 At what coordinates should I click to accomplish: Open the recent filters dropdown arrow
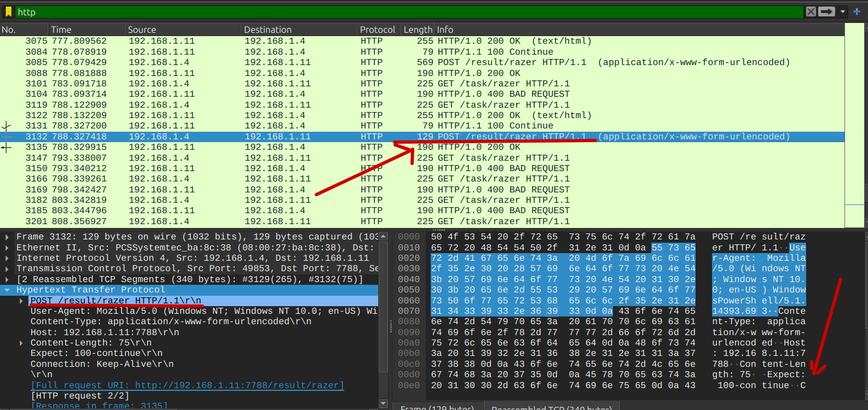pyautogui.click(x=843, y=11)
